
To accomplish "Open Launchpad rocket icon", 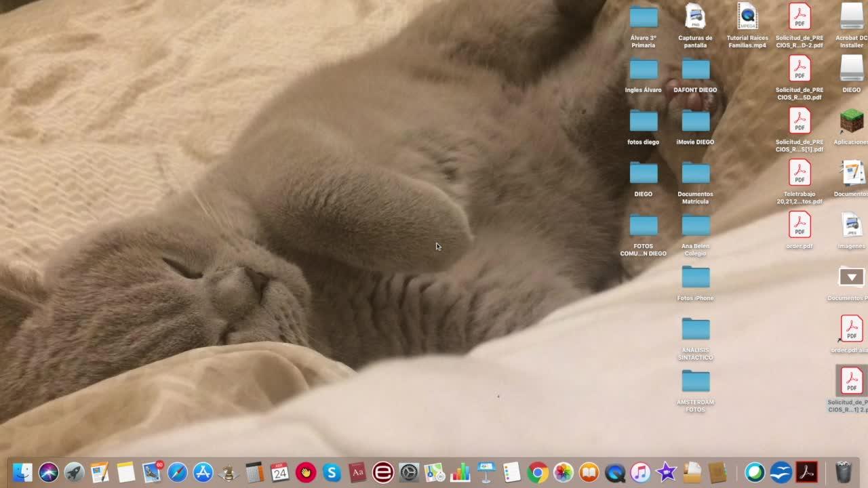I will (74, 472).
